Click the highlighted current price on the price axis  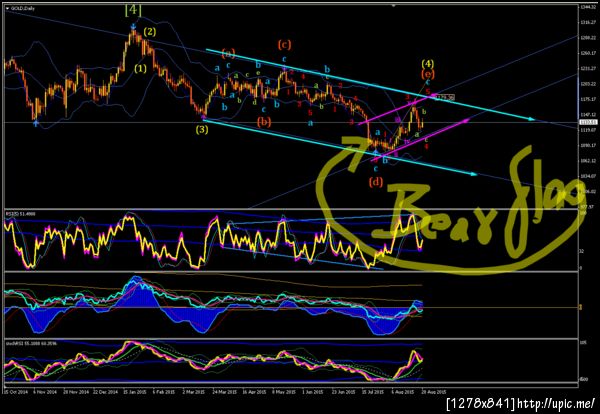coord(589,122)
